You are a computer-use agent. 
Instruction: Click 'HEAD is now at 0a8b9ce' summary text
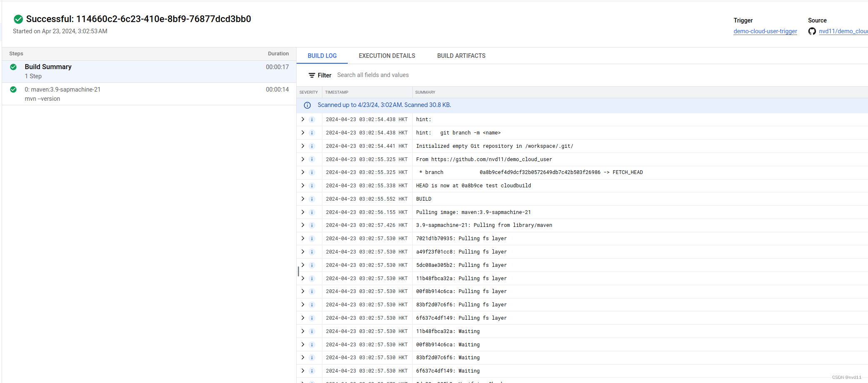click(473, 186)
